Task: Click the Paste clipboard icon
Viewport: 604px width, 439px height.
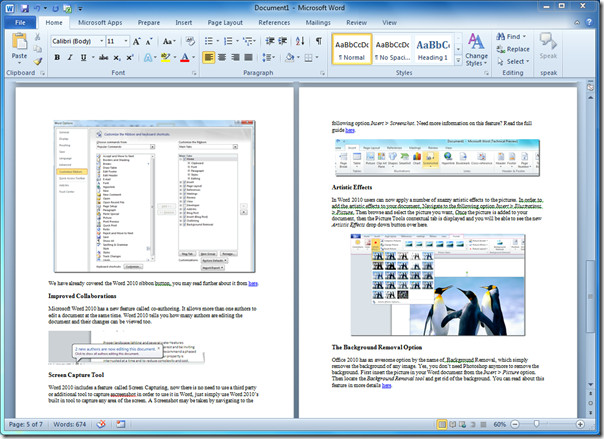Action: click(x=19, y=42)
